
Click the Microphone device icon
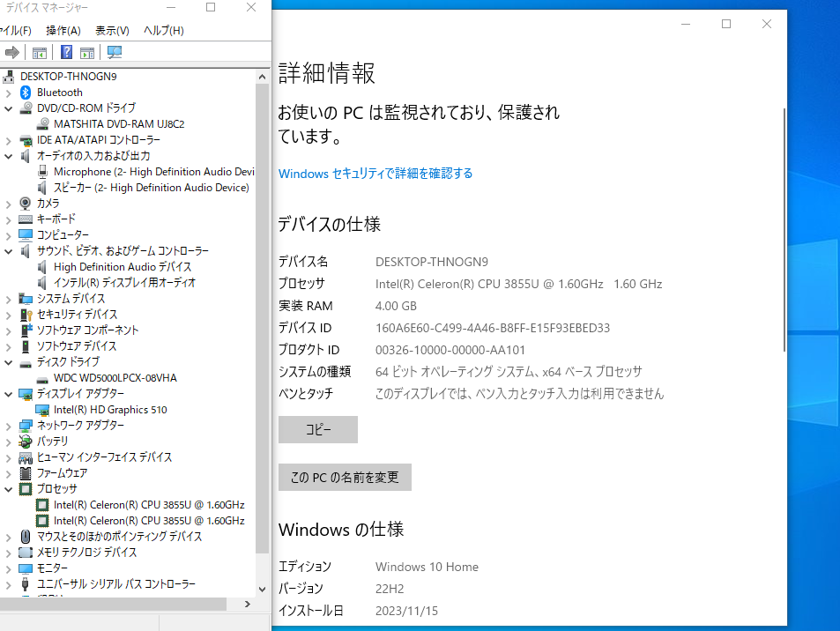coord(43,172)
